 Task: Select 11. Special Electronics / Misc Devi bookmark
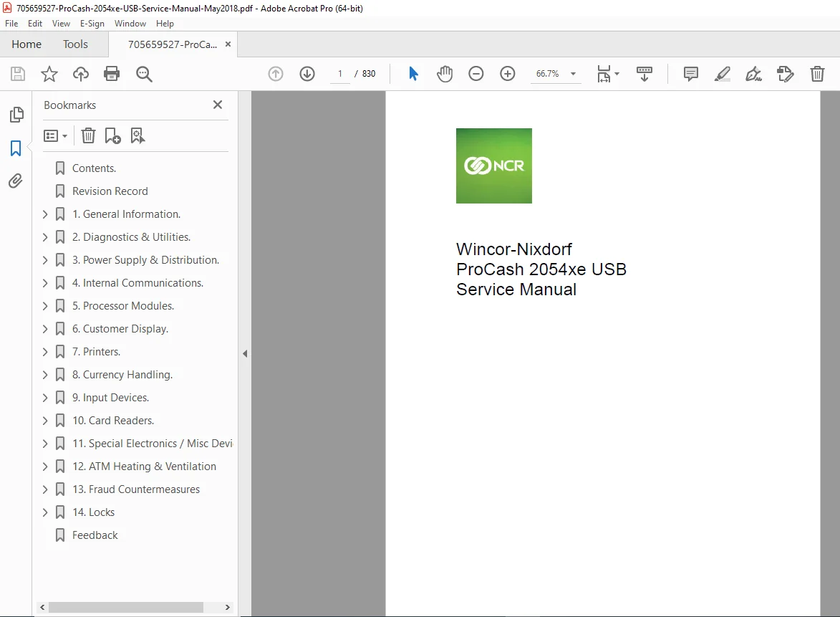(153, 444)
